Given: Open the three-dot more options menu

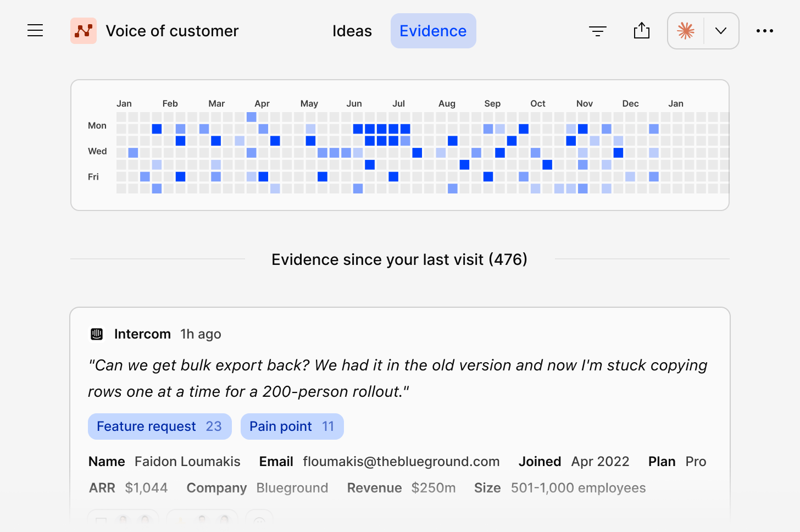Looking at the screenshot, I should (x=765, y=31).
